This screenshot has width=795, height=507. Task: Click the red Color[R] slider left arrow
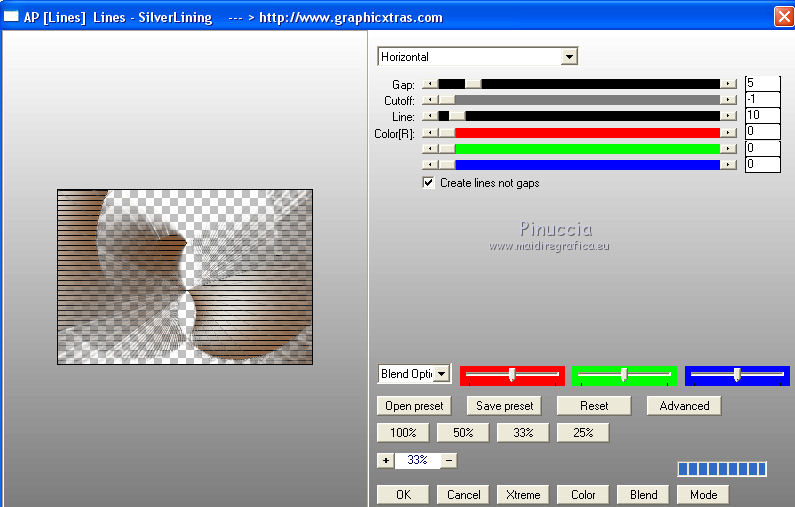point(430,133)
